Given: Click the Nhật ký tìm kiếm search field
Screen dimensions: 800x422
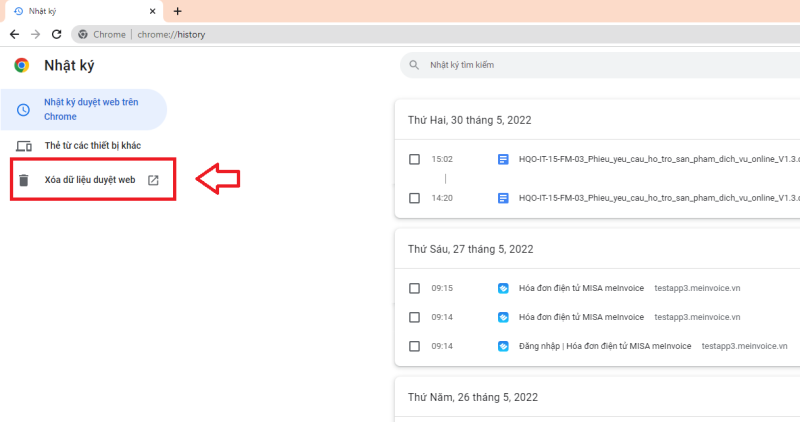Looking at the screenshot, I should pyautogui.click(x=600, y=65).
